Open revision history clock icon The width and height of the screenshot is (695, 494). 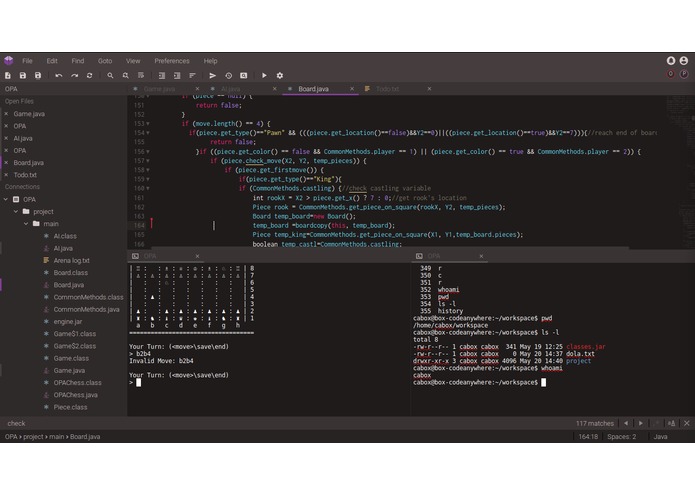point(228,75)
